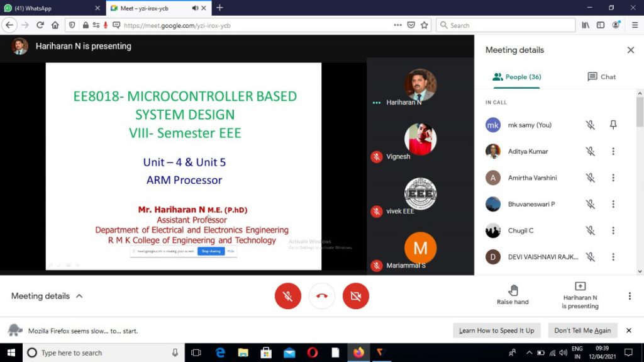Toggle mute on the Meet browser tab
This screenshot has width=644, height=362.
195,8
